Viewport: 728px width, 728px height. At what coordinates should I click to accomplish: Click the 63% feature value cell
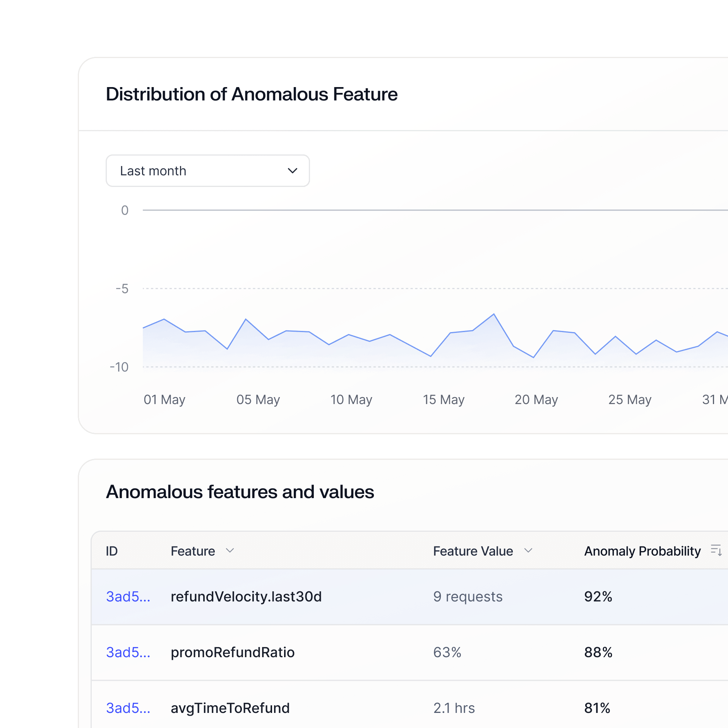pos(447,652)
